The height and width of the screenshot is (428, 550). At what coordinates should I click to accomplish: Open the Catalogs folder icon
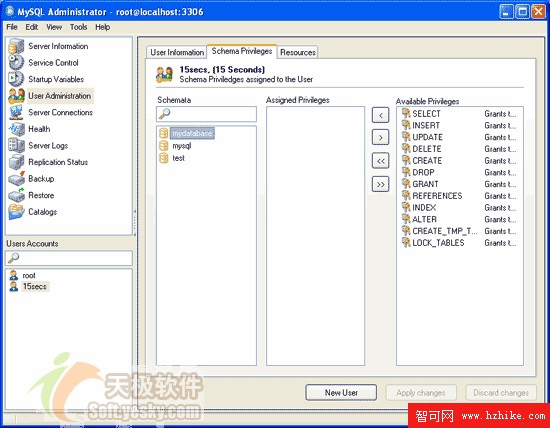point(16,212)
